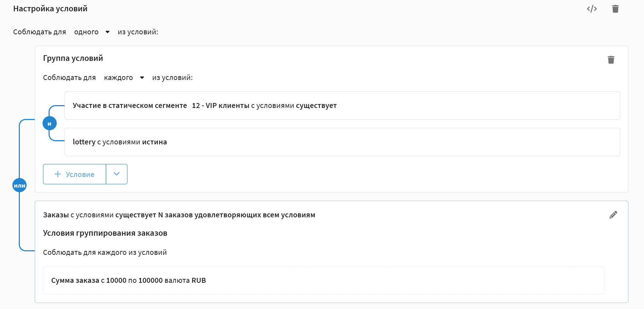Delete all conditions via the top trash icon
Viewport: 644px width, 309px height.
coord(615,9)
